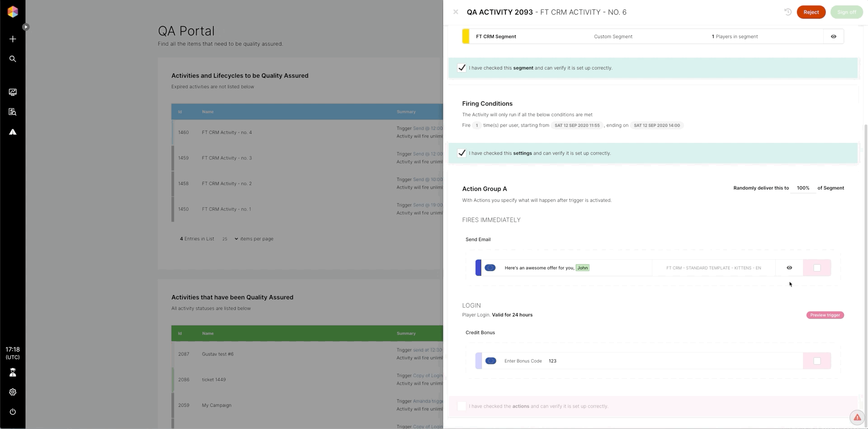868x429 pixels.
Task: Click the warning triangle sidebar icon
Action: pyautogui.click(x=13, y=132)
